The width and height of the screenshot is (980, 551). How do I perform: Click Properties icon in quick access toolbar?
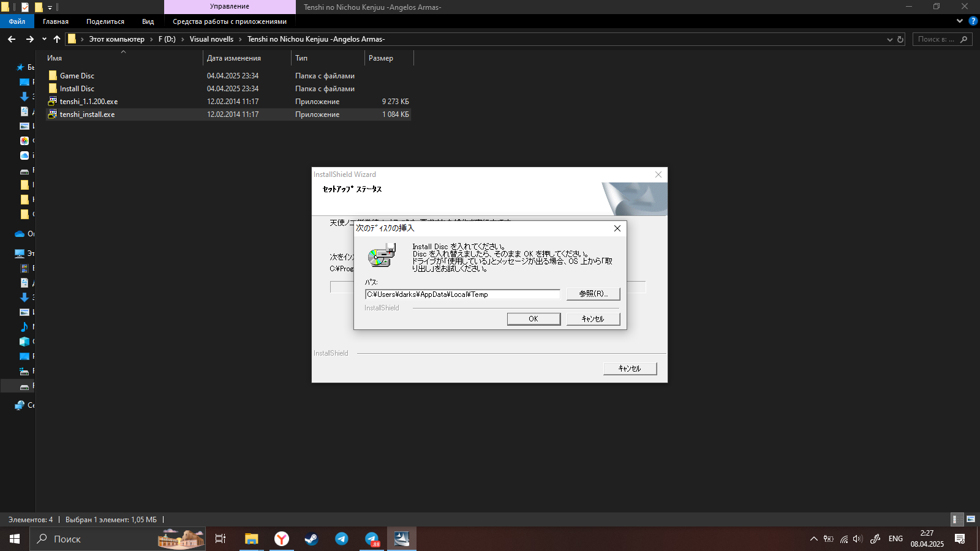25,7
